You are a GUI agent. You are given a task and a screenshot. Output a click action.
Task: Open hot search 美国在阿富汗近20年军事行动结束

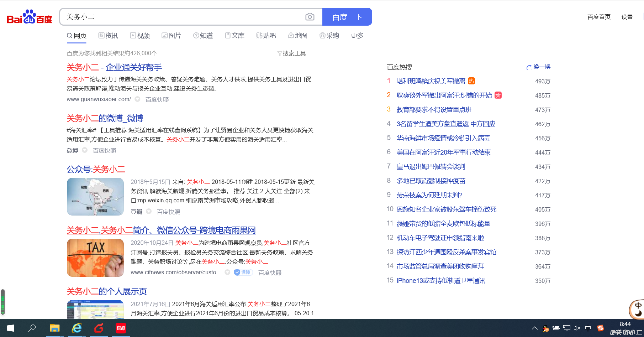tap(444, 152)
